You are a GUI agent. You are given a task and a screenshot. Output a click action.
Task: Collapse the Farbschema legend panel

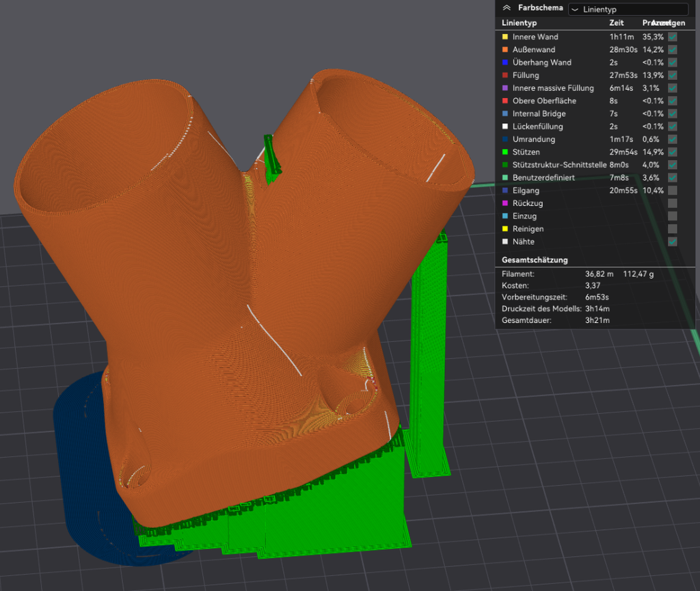click(x=507, y=9)
